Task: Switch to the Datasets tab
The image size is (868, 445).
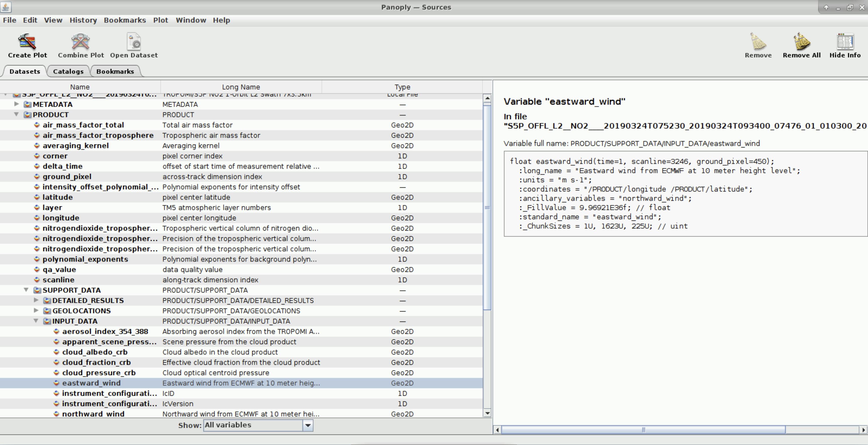Action: [x=25, y=71]
